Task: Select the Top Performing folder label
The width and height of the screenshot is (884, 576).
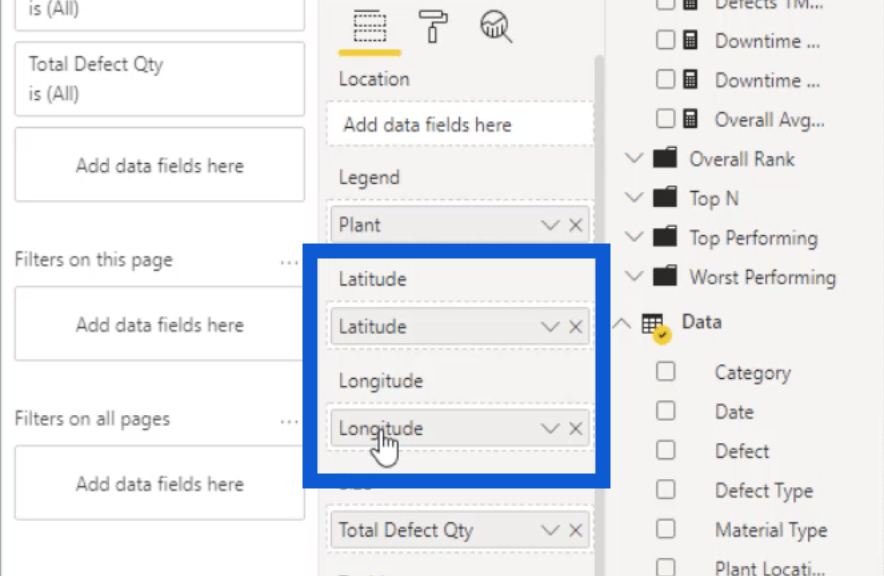Action: coord(754,238)
